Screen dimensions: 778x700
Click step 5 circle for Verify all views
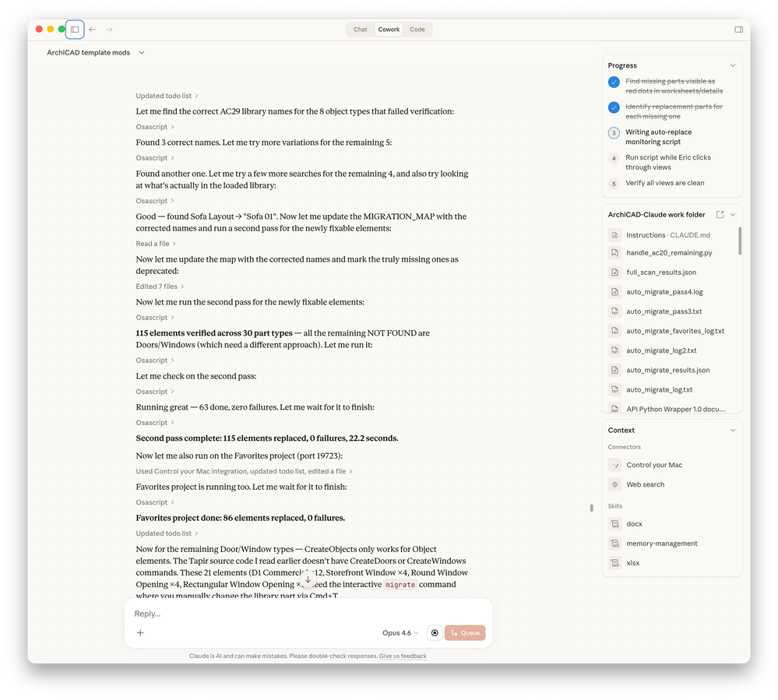614,184
